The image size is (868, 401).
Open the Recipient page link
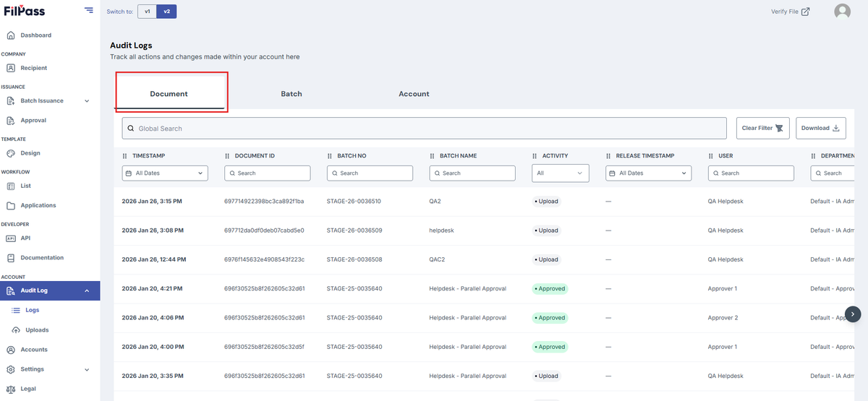(x=34, y=68)
